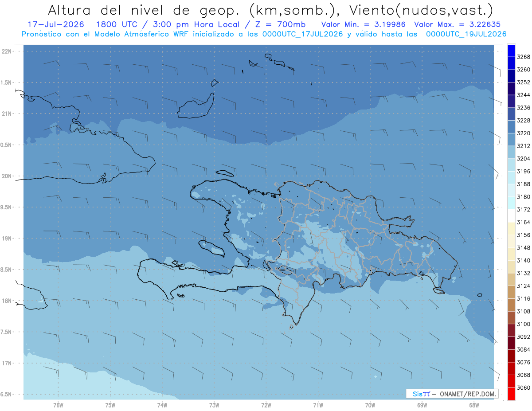
Task: Click the 3156 legend value
Action: point(523,235)
